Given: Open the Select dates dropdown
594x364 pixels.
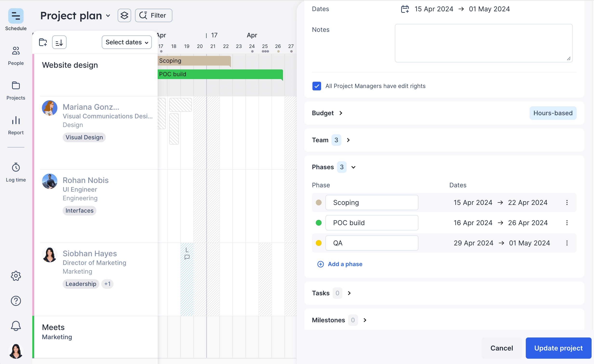Looking at the screenshot, I should [127, 42].
